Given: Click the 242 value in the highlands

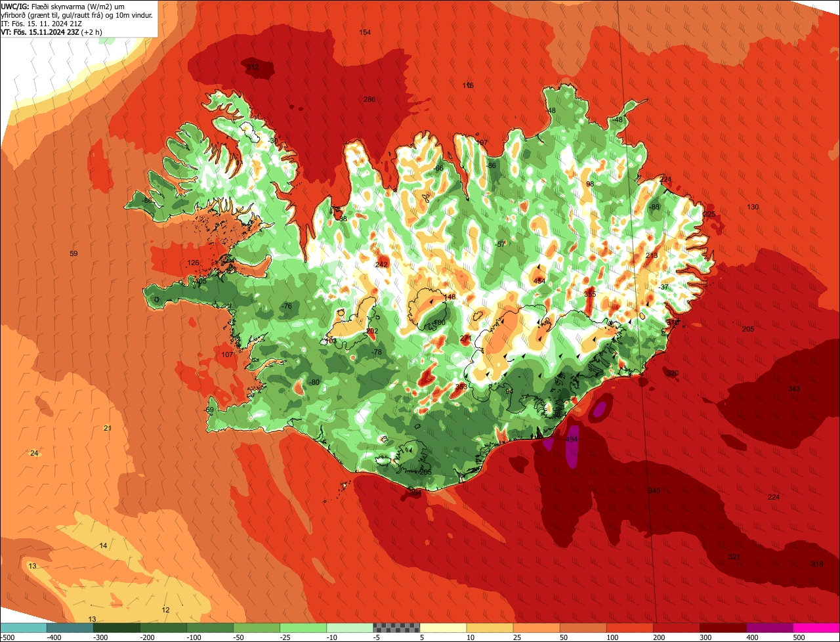Looking at the screenshot, I should tap(381, 265).
